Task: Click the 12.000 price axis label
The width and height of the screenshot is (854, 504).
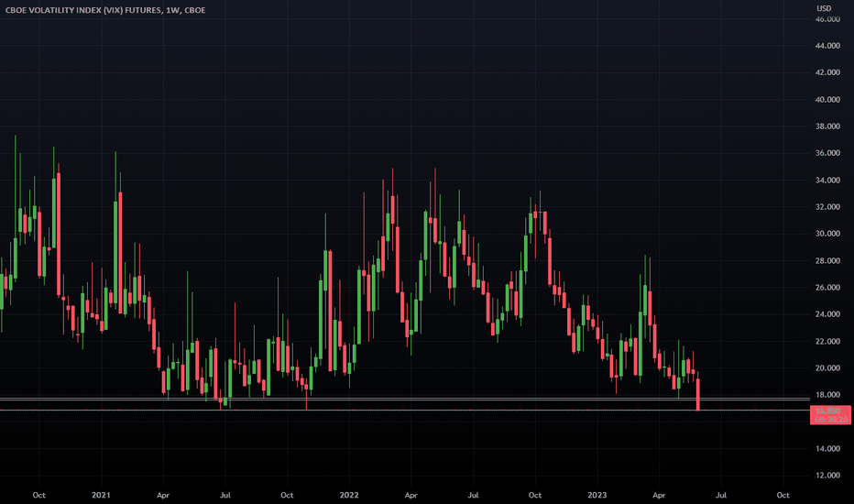Action: (x=827, y=476)
